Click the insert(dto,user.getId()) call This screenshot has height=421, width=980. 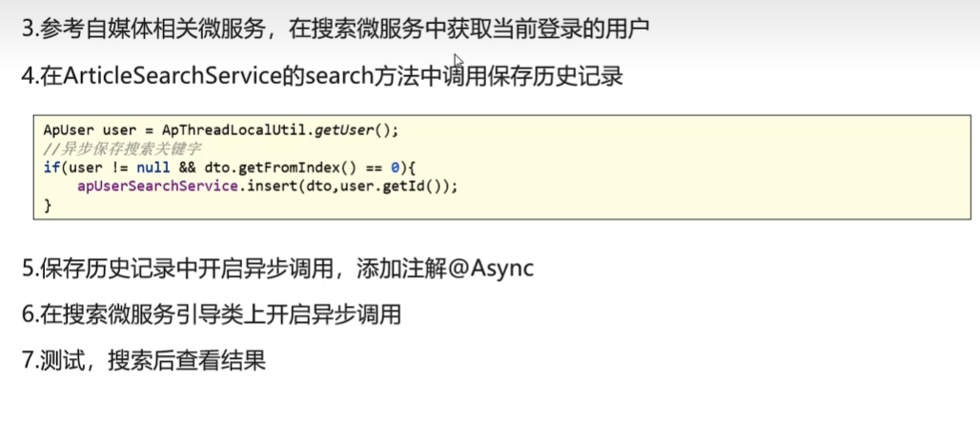[347, 186]
